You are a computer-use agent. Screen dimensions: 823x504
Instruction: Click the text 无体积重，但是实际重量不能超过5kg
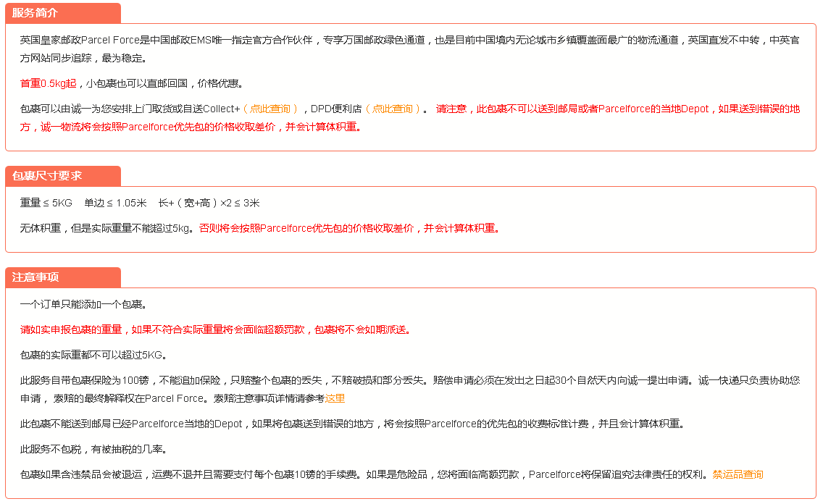point(106,229)
